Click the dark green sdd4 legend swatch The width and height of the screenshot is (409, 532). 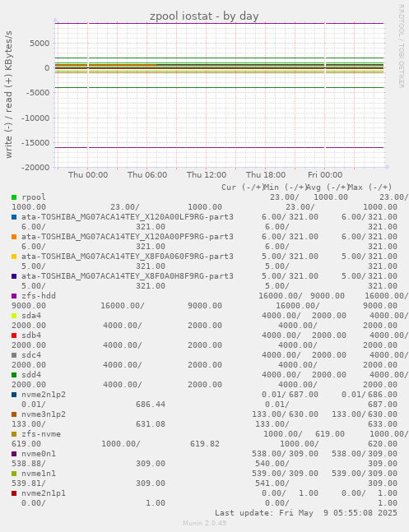14,375
